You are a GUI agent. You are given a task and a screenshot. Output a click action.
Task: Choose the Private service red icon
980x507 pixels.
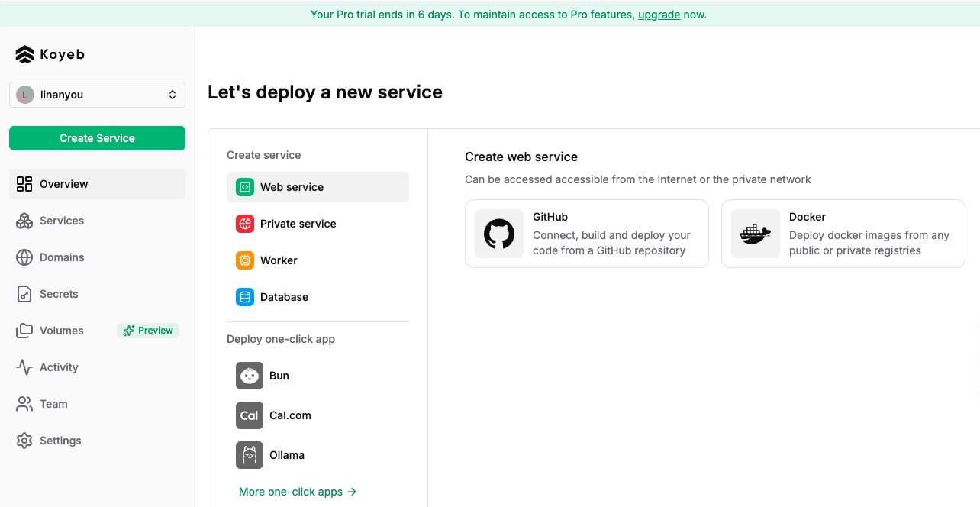pos(245,224)
